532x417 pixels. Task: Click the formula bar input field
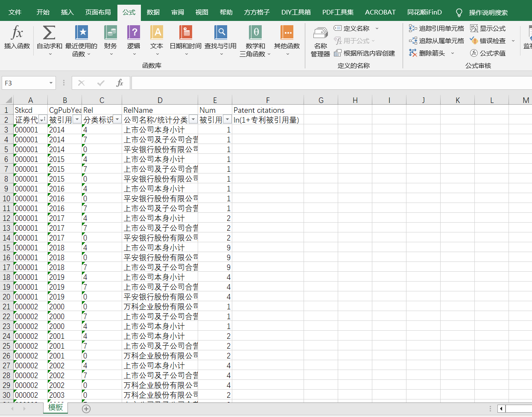tap(331, 83)
